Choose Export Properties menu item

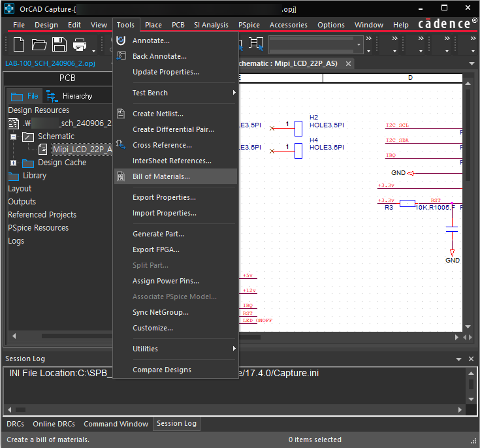coord(176,197)
